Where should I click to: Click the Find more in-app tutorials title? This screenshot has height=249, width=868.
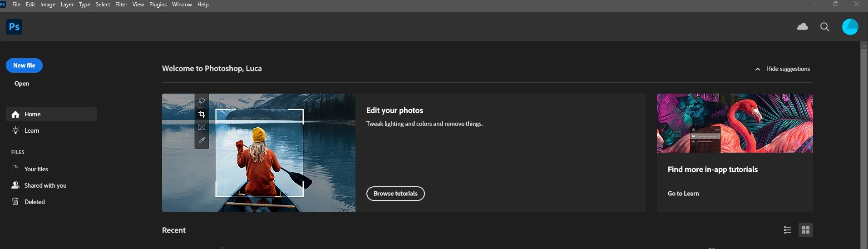712,169
